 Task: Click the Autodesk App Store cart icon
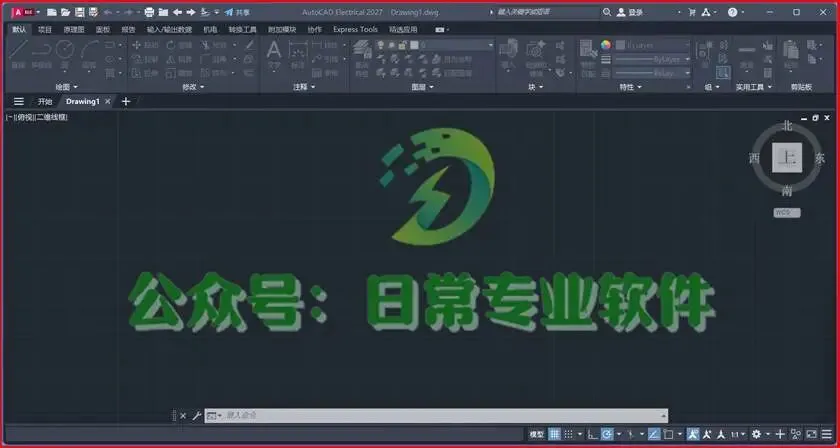tap(692, 12)
